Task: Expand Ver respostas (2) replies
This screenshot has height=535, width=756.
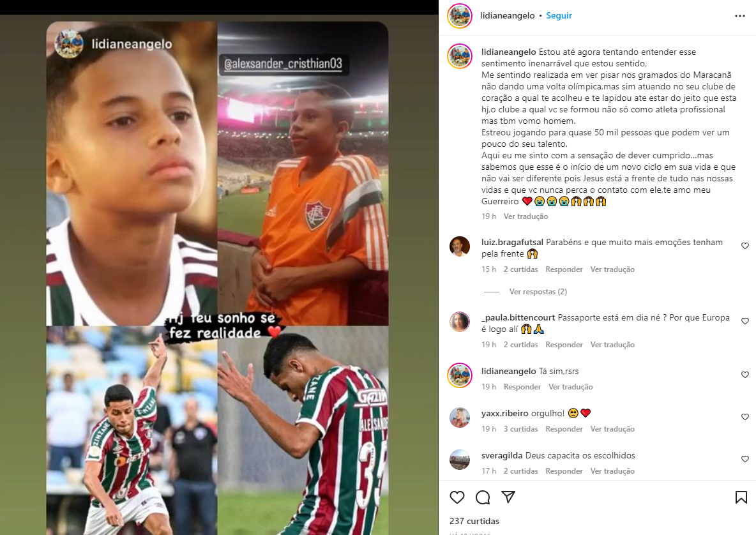Action: pos(538,292)
